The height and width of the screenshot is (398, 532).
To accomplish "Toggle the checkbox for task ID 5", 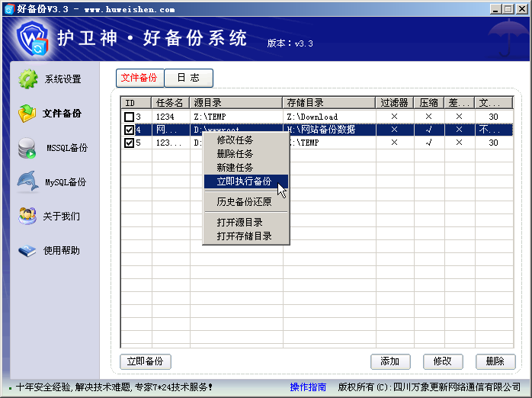I will [129, 143].
